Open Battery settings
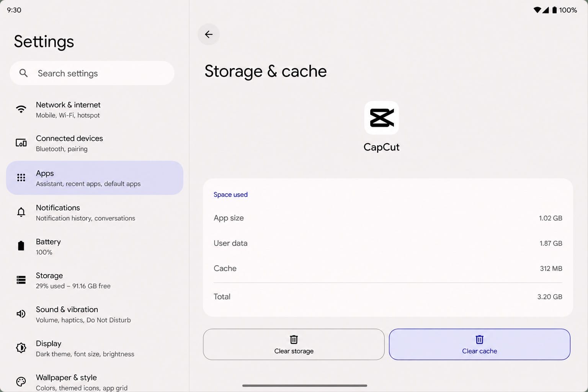Screen dimensions: 588x392 coord(95,247)
